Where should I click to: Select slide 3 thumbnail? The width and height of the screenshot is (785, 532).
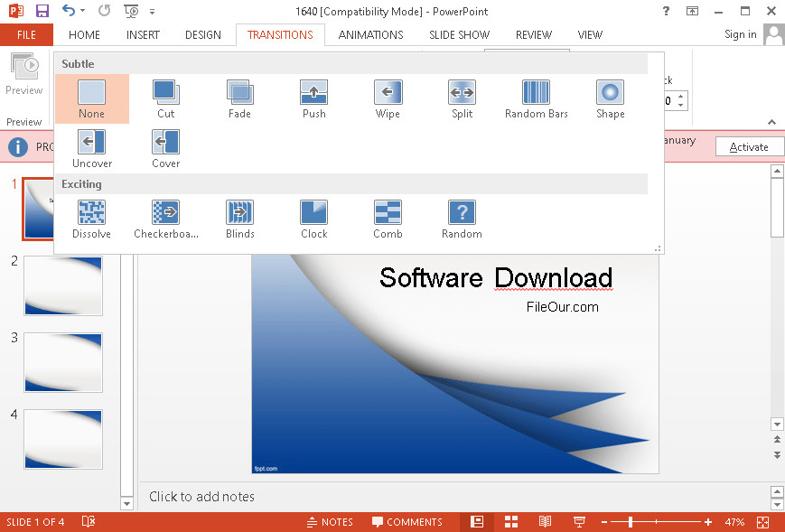[x=63, y=362]
